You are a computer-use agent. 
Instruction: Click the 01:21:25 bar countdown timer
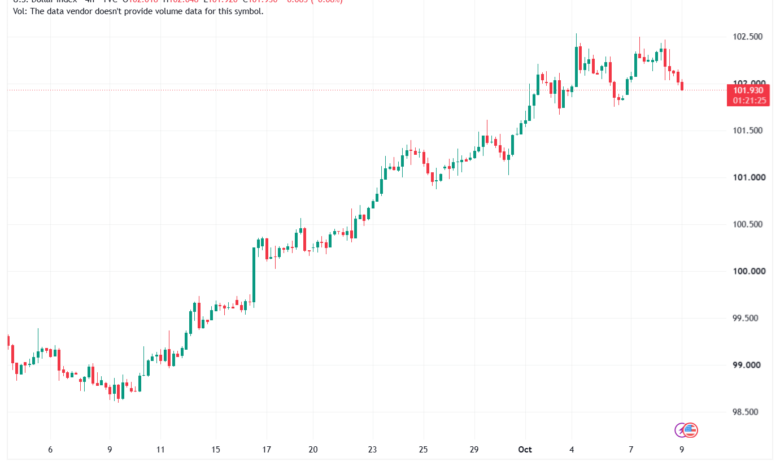[750, 100]
